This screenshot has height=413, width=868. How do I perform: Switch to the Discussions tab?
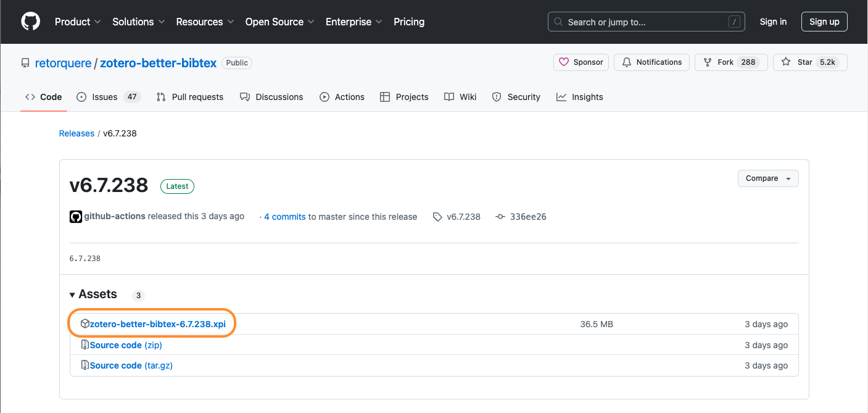coord(271,97)
